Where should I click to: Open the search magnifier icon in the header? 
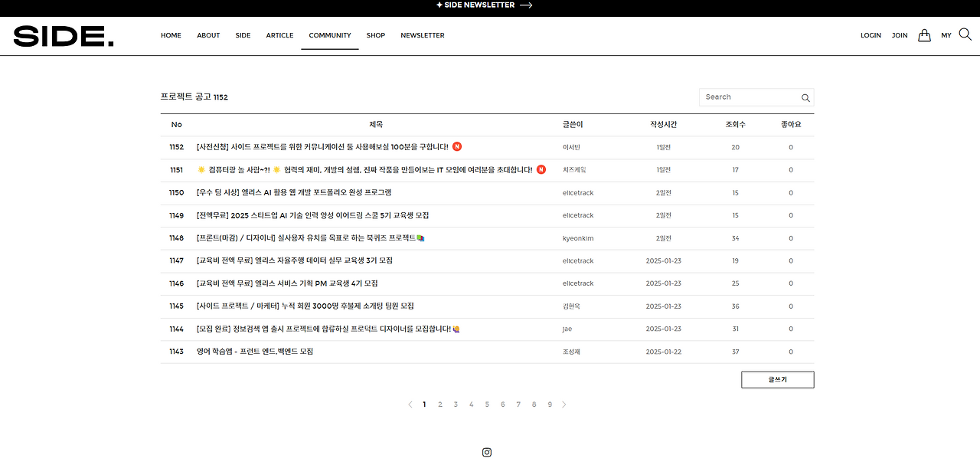[965, 34]
